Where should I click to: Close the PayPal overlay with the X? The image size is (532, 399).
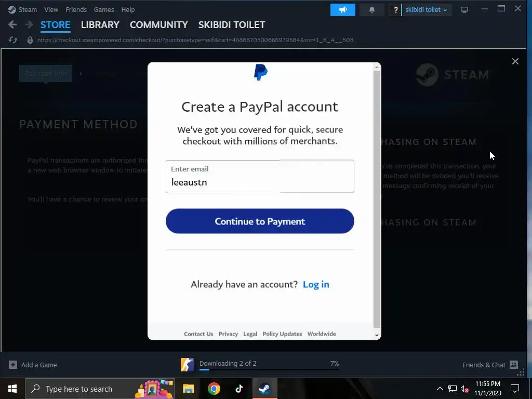click(515, 61)
